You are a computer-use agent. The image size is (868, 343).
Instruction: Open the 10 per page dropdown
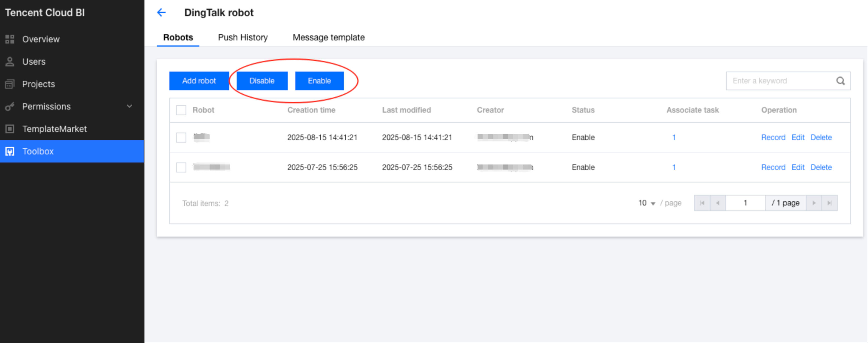(646, 203)
